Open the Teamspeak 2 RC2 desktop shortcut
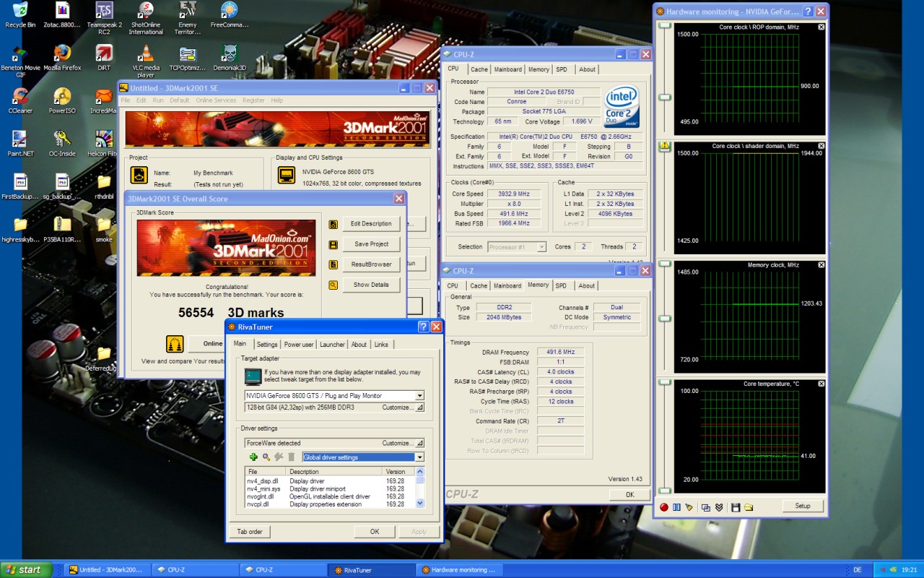Viewport: 924px width, 578px height. [104, 19]
